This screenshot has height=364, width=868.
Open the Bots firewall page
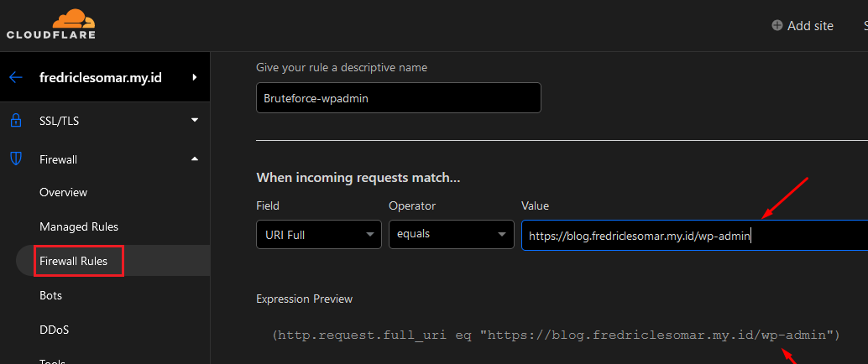click(50, 295)
